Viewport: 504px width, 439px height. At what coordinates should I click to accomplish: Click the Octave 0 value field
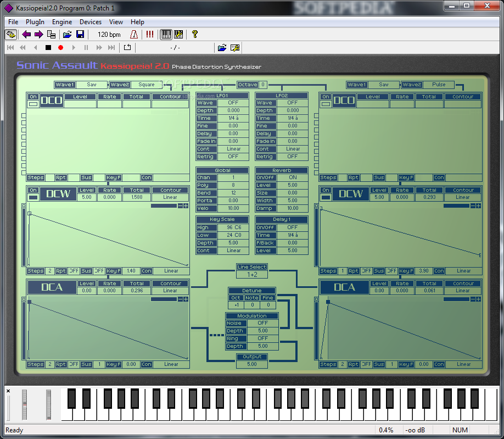262,85
